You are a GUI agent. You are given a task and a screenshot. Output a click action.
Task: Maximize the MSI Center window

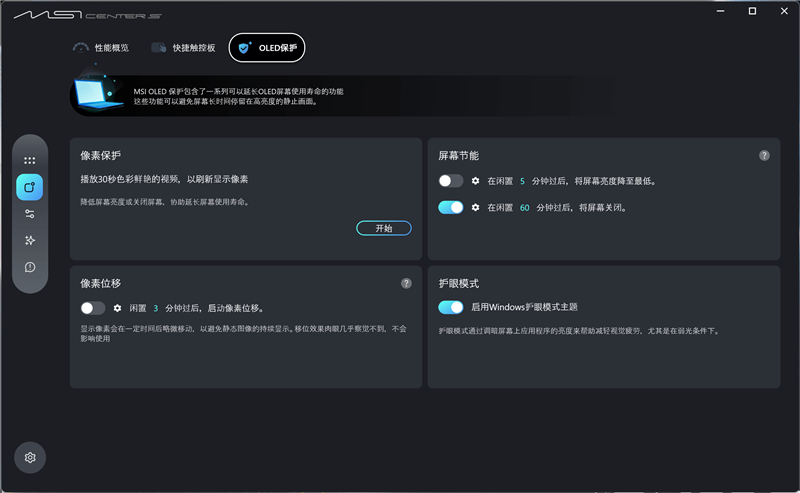coord(752,11)
